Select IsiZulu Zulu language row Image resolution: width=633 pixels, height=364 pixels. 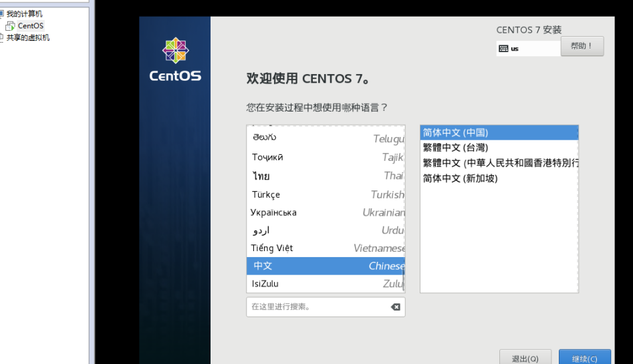coord(326,284)
